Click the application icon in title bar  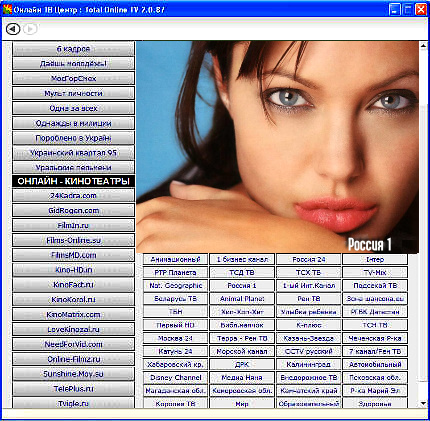(7, 9)
